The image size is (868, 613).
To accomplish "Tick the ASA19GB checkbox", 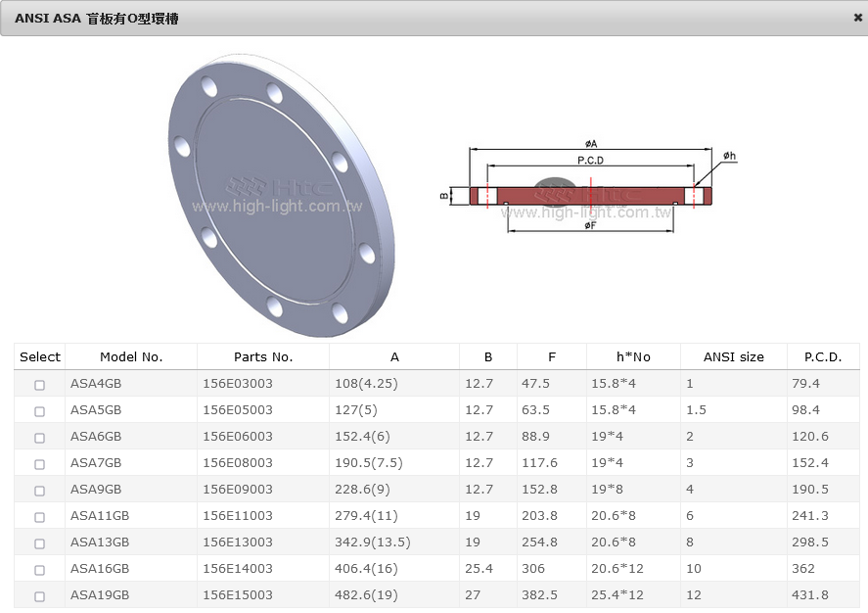I will [39, 596].
